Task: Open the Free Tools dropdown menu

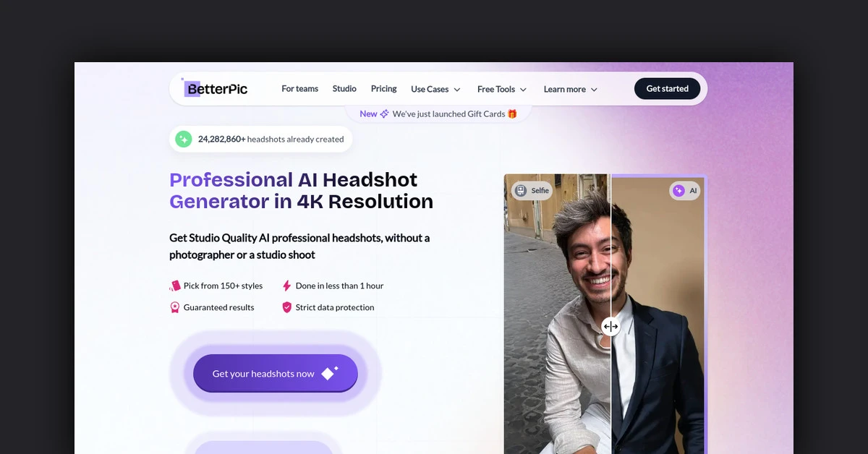Action: [x=501, y=89]
